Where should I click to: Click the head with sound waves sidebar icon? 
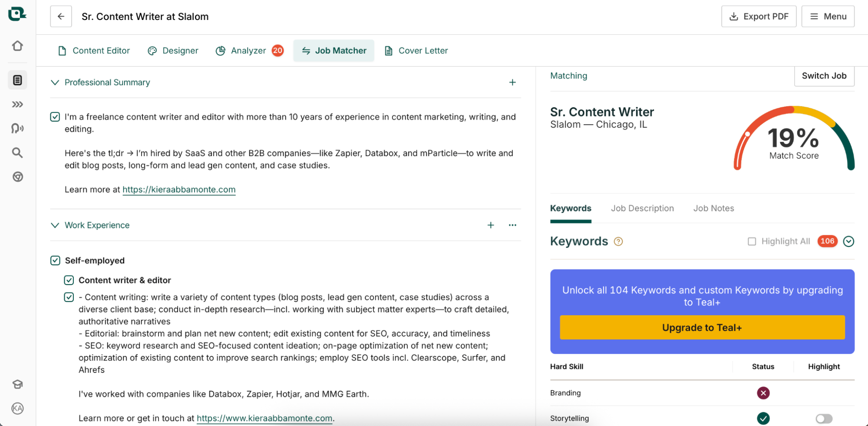17,128
